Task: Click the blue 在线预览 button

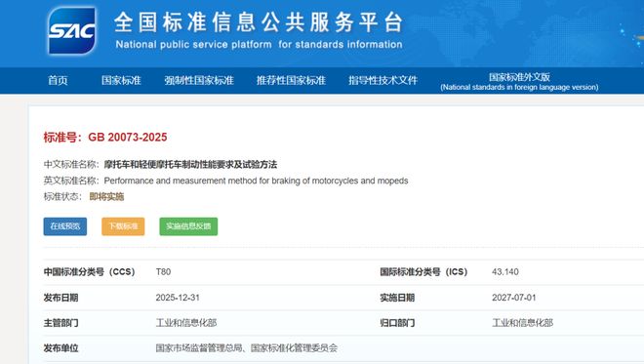Action: click(x=65, y=226)
